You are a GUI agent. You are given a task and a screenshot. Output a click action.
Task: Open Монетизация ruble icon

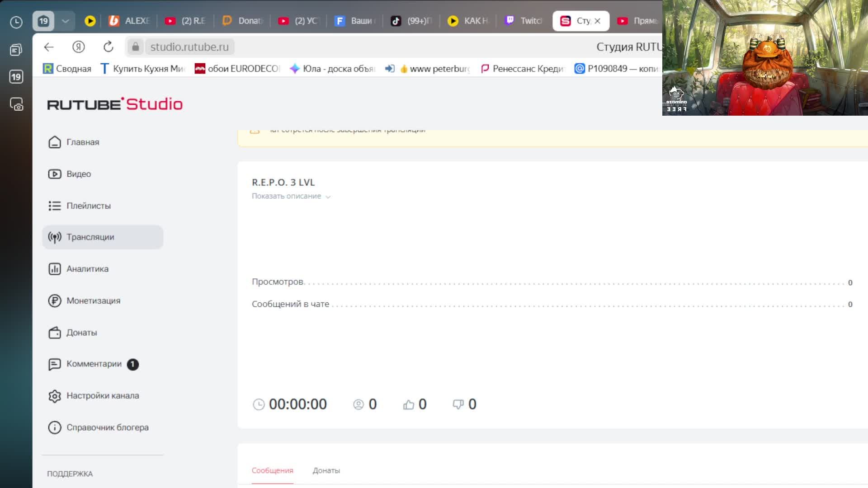[55, 301]
